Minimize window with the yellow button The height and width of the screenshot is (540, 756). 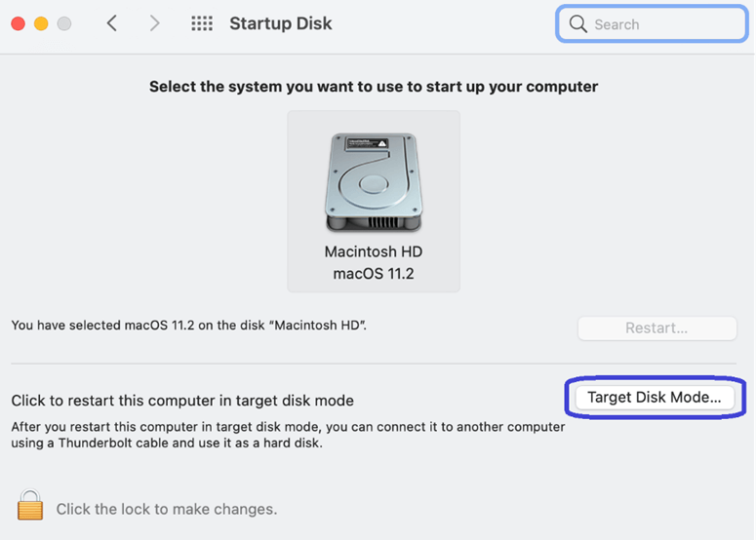coord(41,23)
